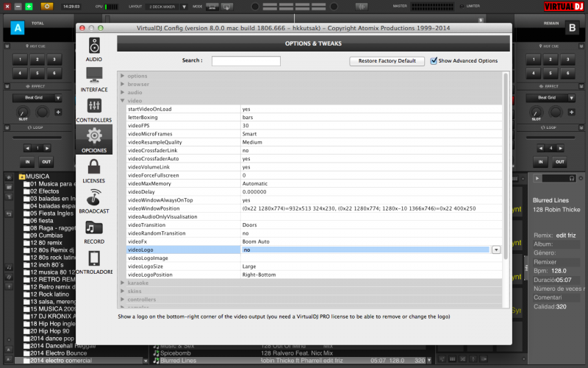Open the BROADCAST section

point(94,201)
